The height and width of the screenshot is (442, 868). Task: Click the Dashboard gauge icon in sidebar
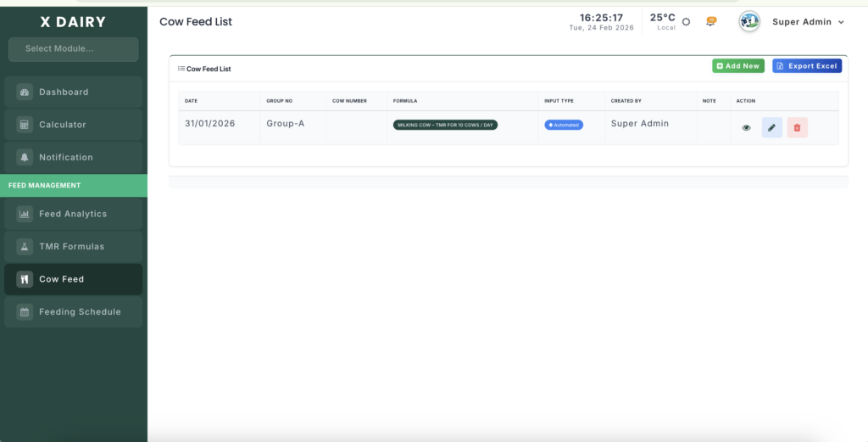click(25, 92)
